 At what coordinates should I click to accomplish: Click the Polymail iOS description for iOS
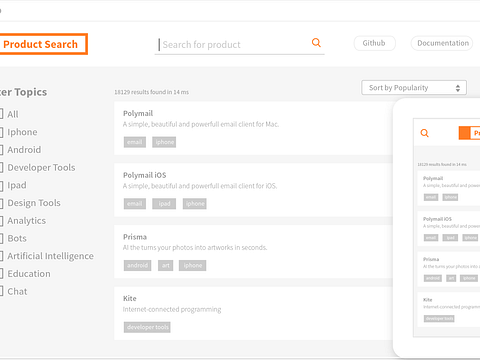tap(200, 186)
